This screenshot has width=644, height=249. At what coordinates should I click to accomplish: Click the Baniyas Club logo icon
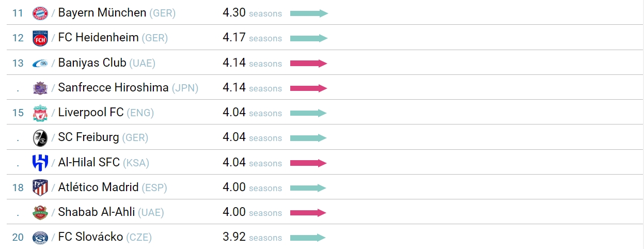(40, 63)
